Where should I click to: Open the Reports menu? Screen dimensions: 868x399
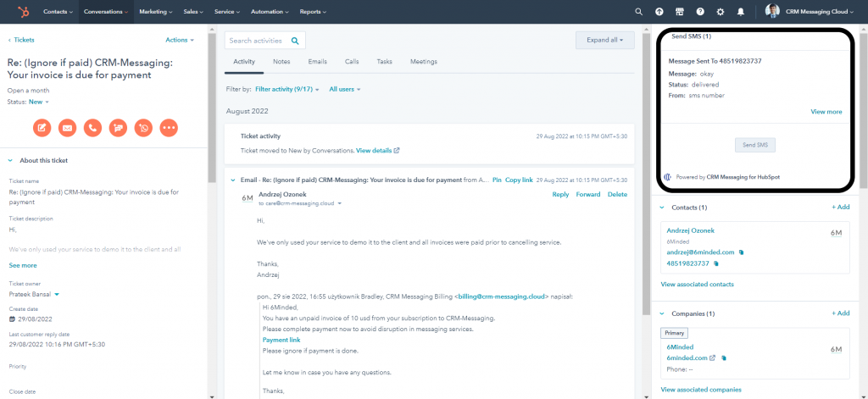coord(313,12)
